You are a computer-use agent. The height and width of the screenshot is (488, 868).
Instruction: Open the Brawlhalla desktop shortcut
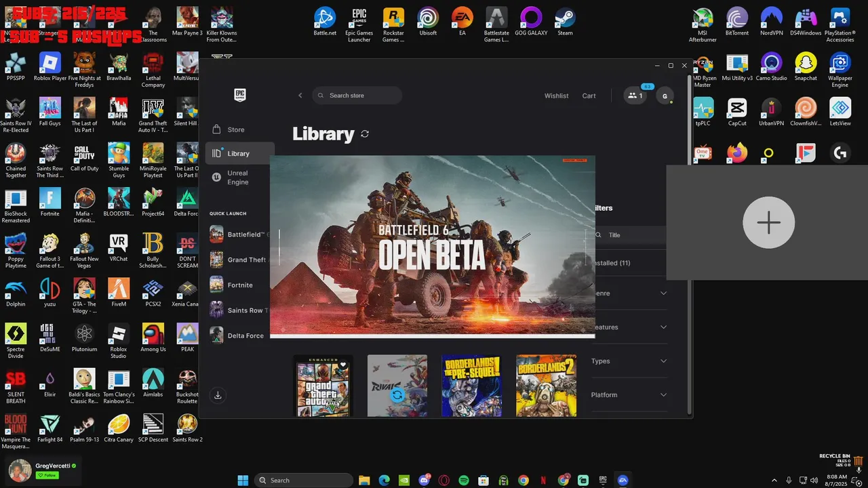click(x=119, y=68)
